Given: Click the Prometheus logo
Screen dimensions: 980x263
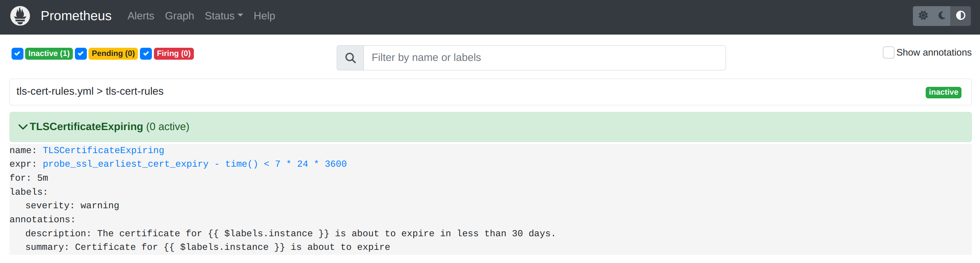Looking at the screenshot, I should 19,16.
